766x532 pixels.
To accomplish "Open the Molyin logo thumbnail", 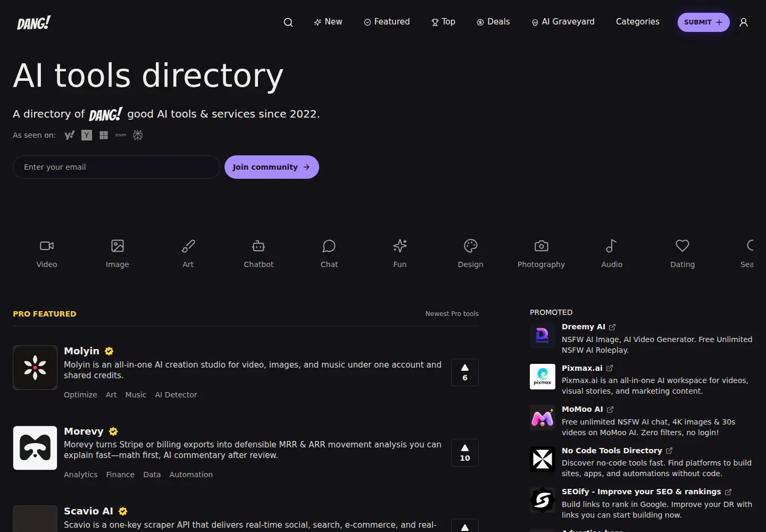I will 35,368.
